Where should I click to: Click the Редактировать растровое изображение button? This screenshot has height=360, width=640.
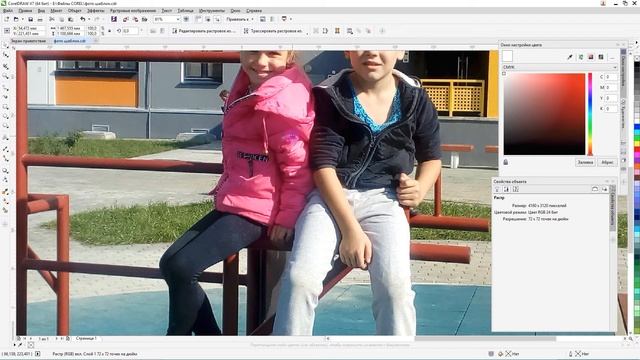point(204,31)
